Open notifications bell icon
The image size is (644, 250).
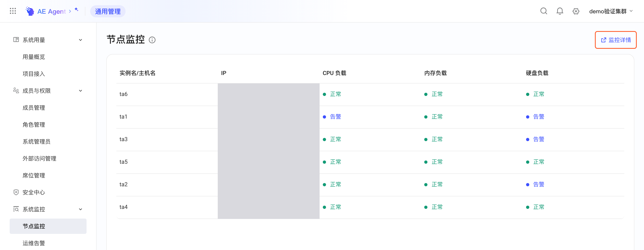click(x=560, y=11)
